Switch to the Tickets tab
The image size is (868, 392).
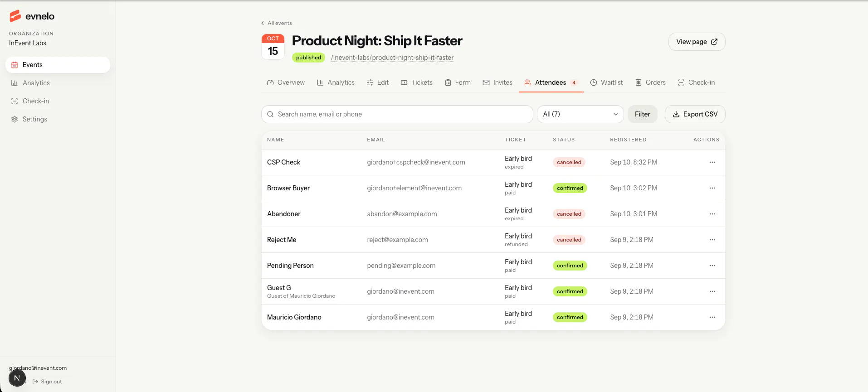click(x=417, y=82)
